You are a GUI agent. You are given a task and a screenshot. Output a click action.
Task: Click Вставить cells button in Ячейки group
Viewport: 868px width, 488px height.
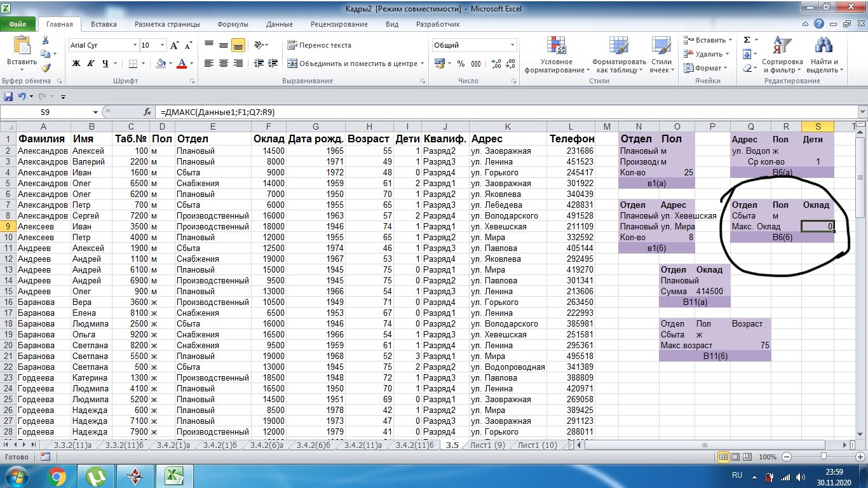point(709,40)
